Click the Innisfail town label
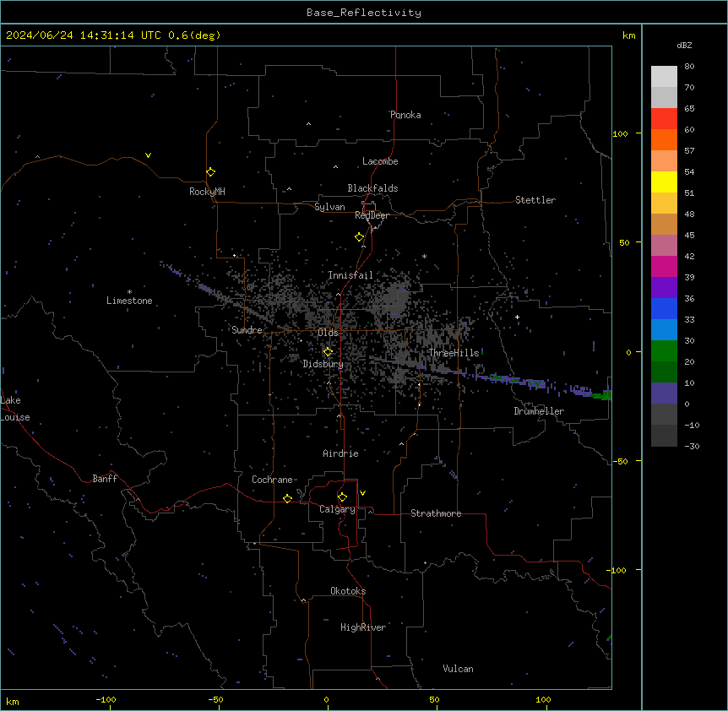728x711 pixels. point(350,275)
